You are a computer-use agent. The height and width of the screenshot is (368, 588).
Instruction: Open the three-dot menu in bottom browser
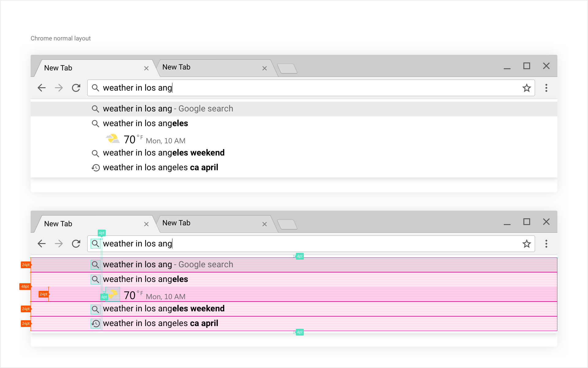(546, 244)
